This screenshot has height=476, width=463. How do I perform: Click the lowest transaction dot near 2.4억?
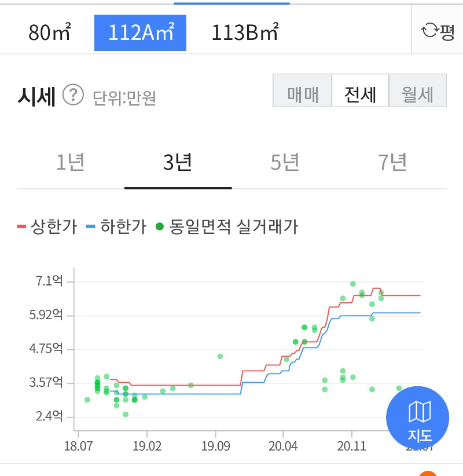click(x=126, y=415)
